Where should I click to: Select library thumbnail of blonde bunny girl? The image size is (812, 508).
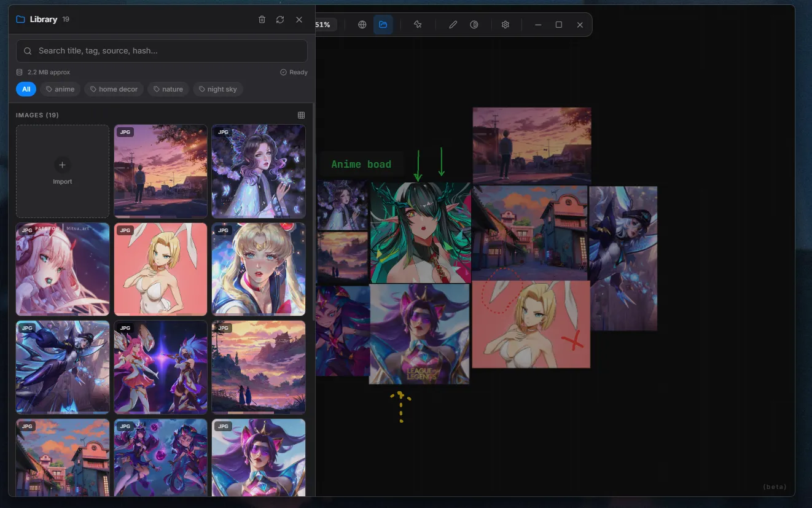tap(160, 269)
